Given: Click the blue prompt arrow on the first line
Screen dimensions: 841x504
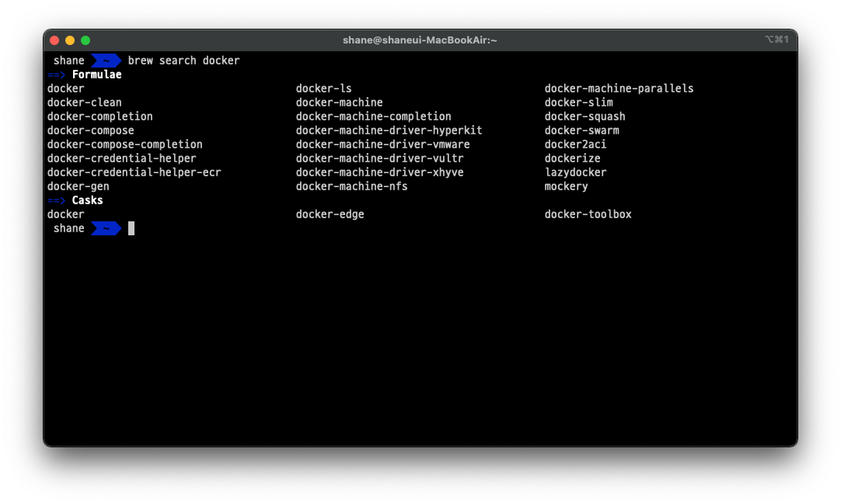Looking at the screenshot, I should coord(106,61).
